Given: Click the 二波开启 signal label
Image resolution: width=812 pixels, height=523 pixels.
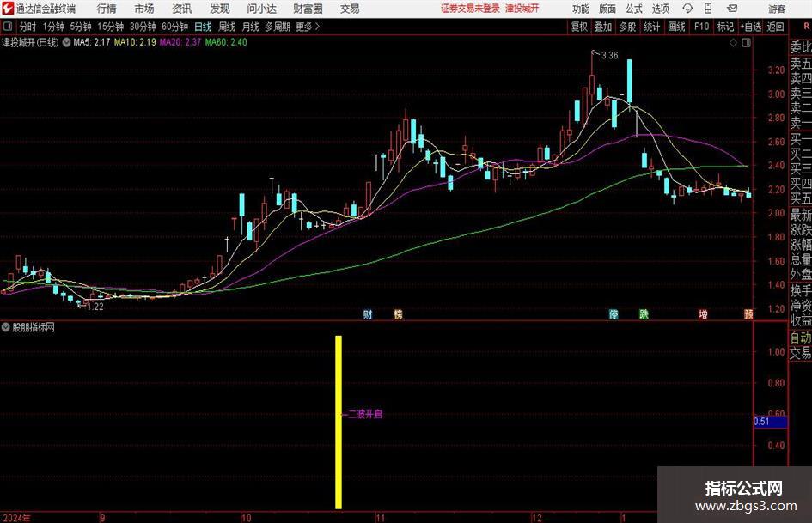Looking at the screenshot, I should point(364,414).
